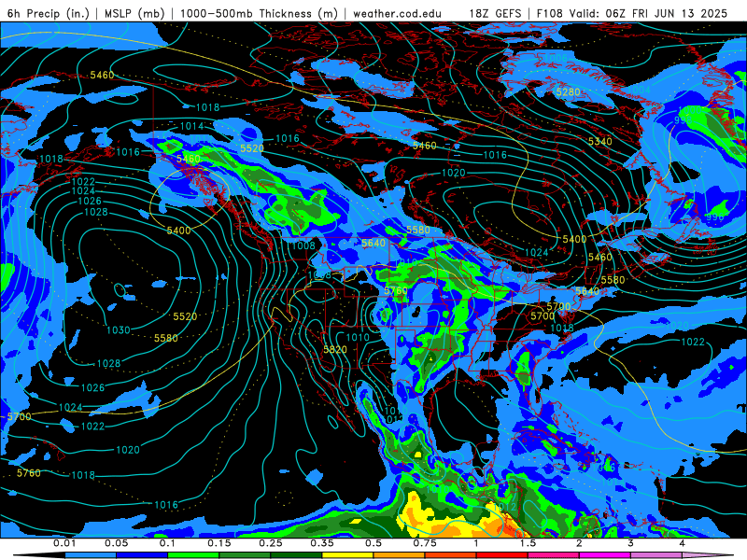Click the '1.5' legend value

528,543
